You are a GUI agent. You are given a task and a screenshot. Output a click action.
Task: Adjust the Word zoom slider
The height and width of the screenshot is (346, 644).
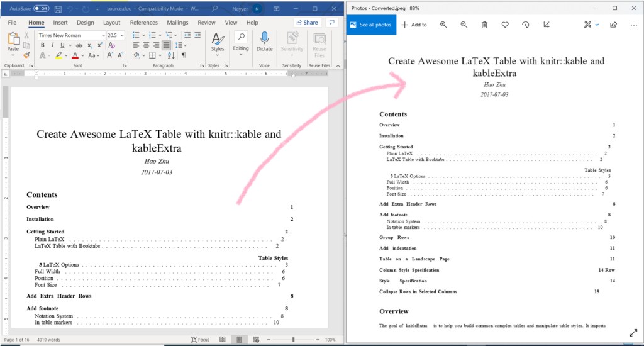(293, 340)
